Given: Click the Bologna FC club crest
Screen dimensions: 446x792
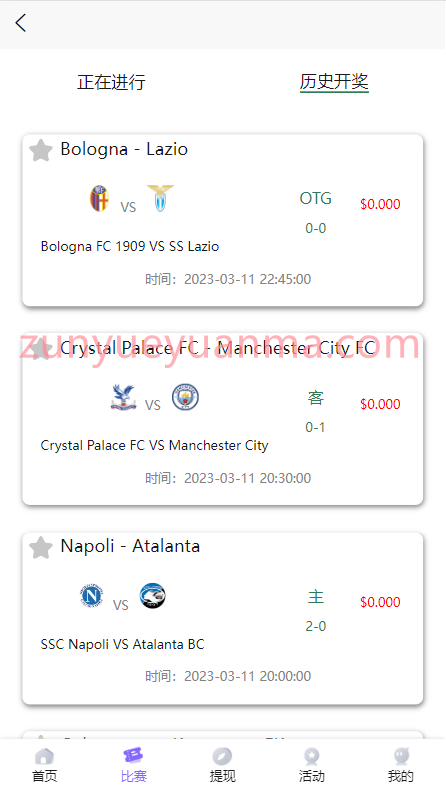Looking at the screenshot, I should tap(100, 198).
